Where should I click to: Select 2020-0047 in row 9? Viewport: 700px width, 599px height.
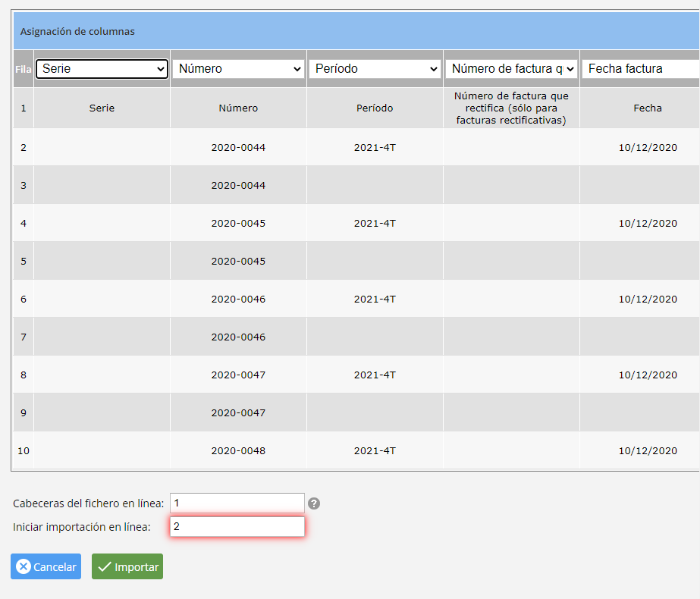238,413
